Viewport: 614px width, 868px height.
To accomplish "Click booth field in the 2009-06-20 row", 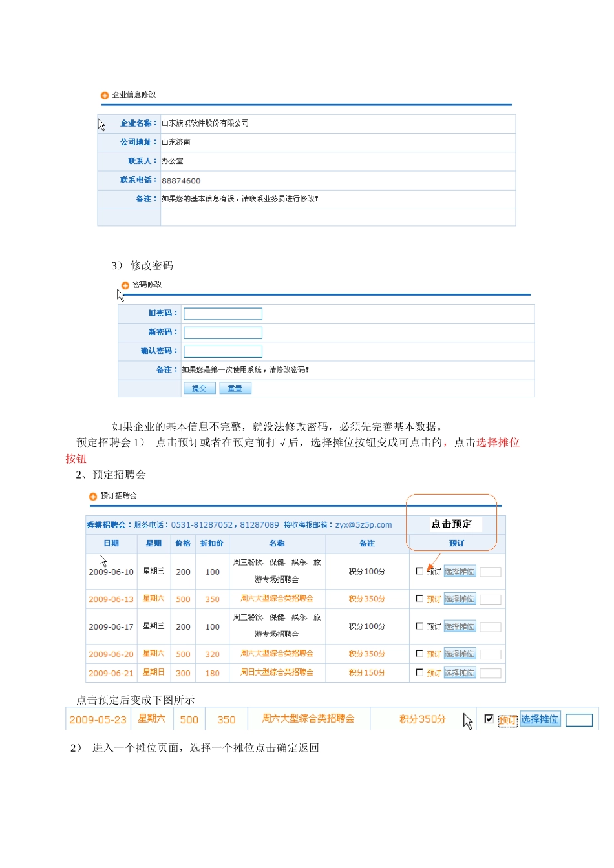I will click(491, 654).
